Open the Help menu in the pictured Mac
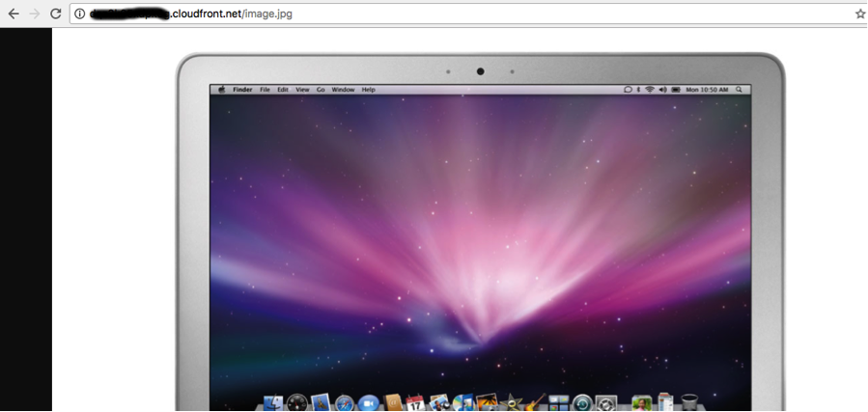This screenshot has width=868, height=412. (x=368, y=89)
